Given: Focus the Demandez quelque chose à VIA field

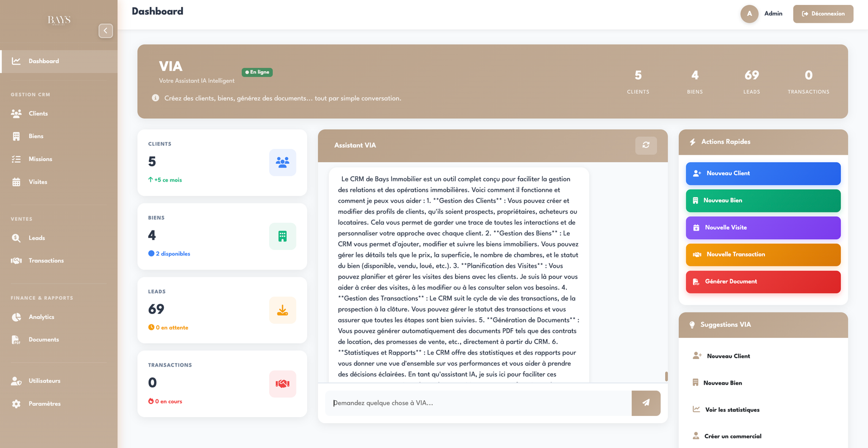Looking at the screenshot, I should [x=477, y=403].
